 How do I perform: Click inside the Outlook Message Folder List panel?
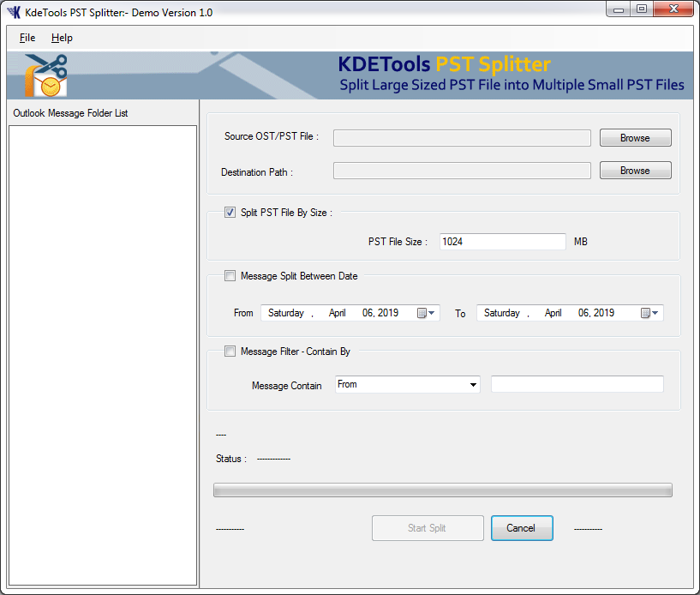[x=102, y=343]
